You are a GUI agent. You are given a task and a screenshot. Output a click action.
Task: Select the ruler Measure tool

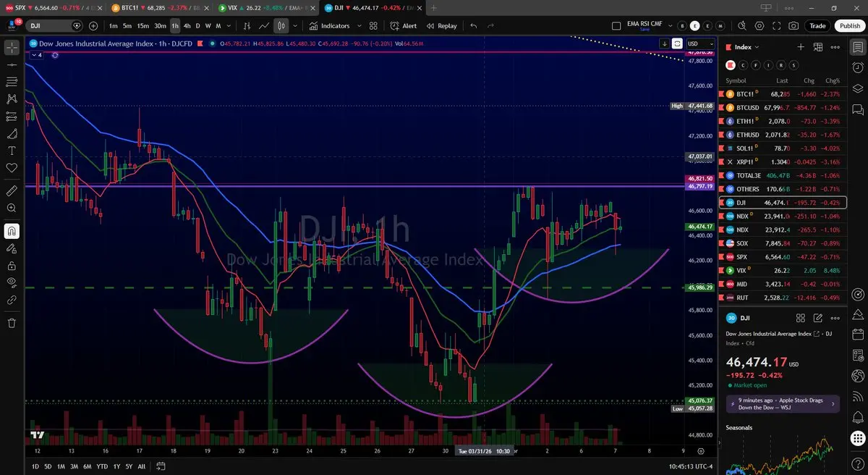pyautogui.click(x=12, y=191)
